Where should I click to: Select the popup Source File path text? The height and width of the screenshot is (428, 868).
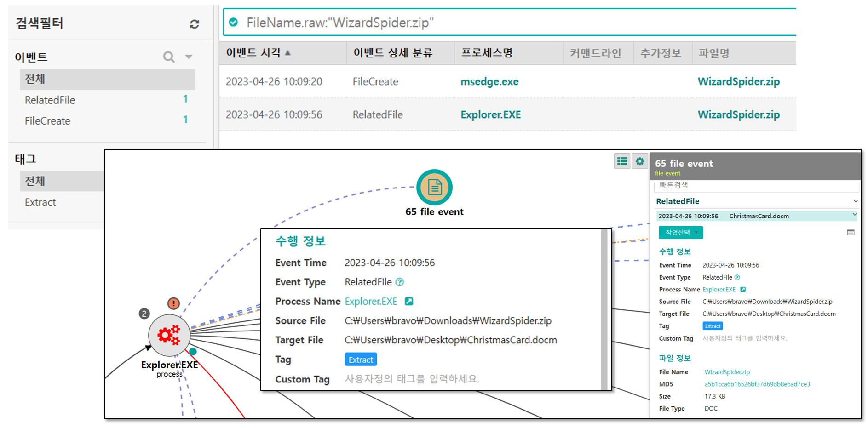(x=448, y=321)
